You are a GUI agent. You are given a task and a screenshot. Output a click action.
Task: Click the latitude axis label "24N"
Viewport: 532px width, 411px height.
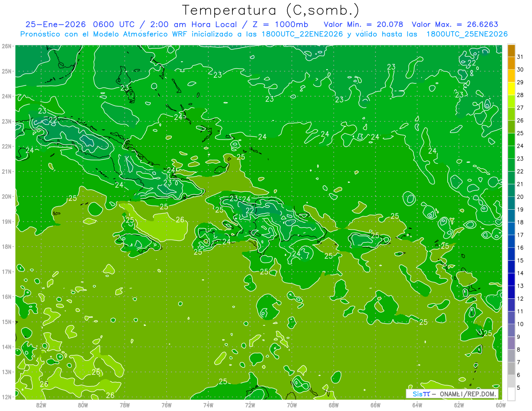(x=7, y=96)
